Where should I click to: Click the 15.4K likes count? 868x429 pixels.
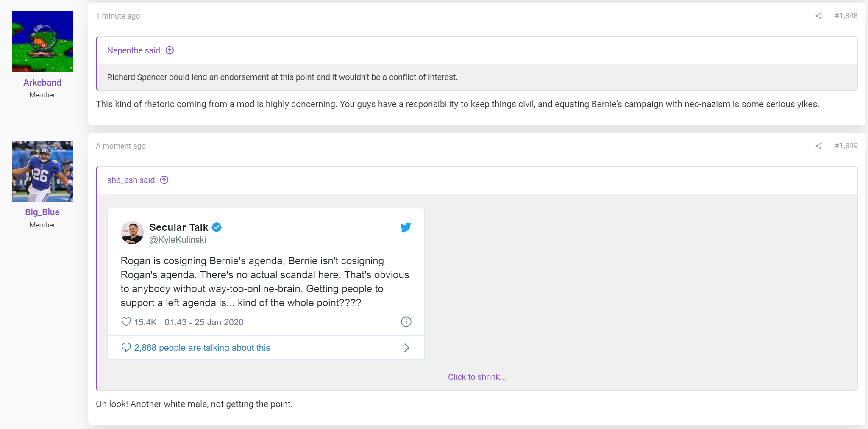(x=145, y=322)
